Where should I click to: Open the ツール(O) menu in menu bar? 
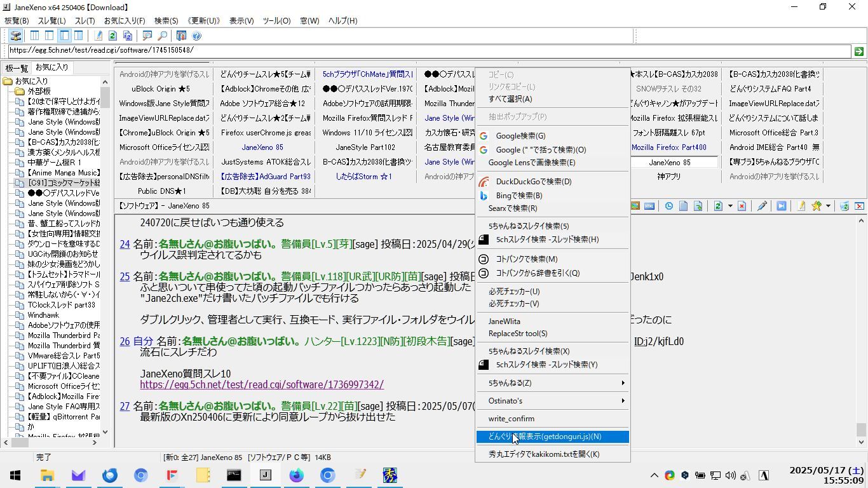[276, 21]
